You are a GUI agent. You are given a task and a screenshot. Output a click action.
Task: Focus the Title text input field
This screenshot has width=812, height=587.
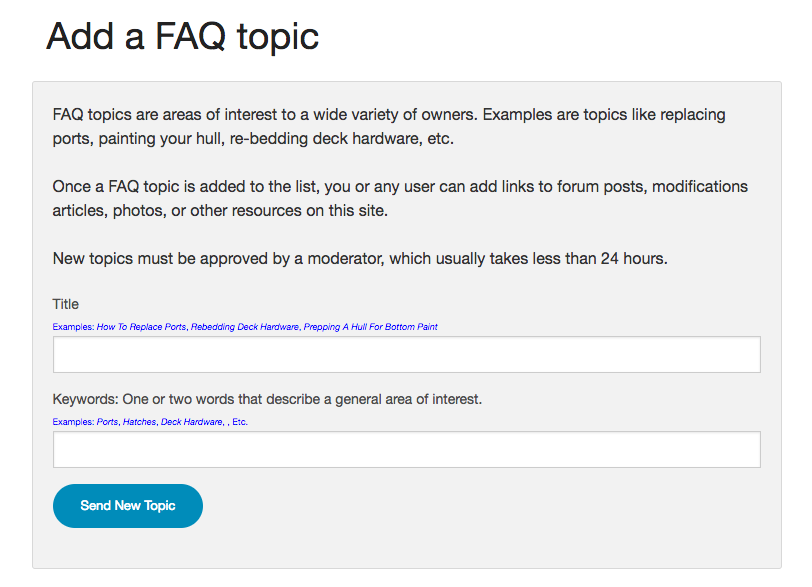pyautogui.click(x=407, y=355)
